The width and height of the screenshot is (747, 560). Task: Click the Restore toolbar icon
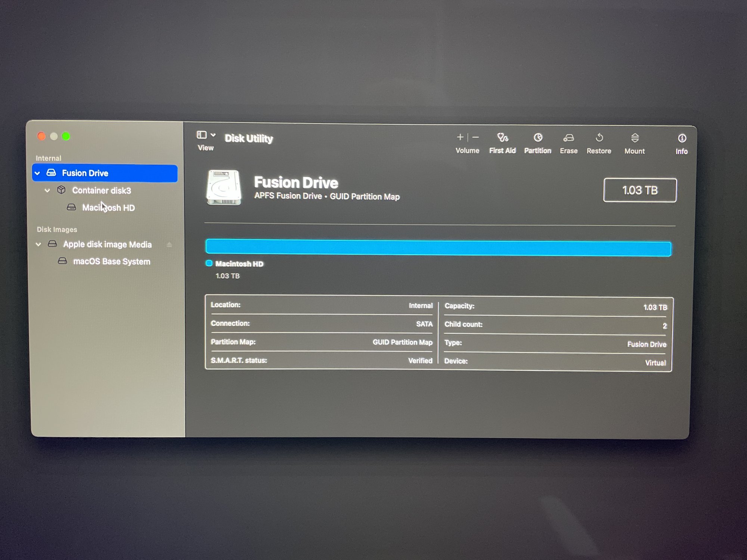point(599,139)
